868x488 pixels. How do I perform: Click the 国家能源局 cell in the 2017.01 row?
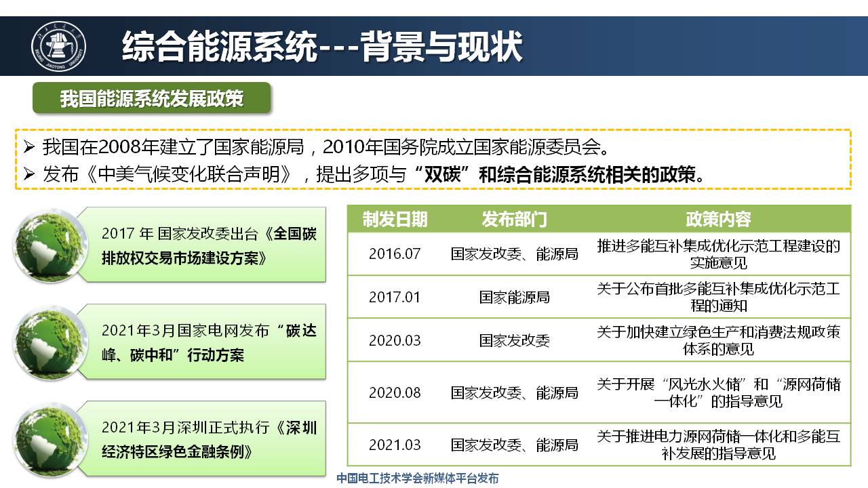(514, 297)
